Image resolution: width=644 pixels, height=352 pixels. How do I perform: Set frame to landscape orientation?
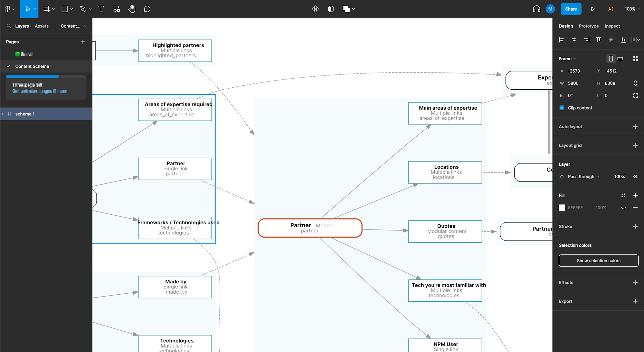point(620,59)
